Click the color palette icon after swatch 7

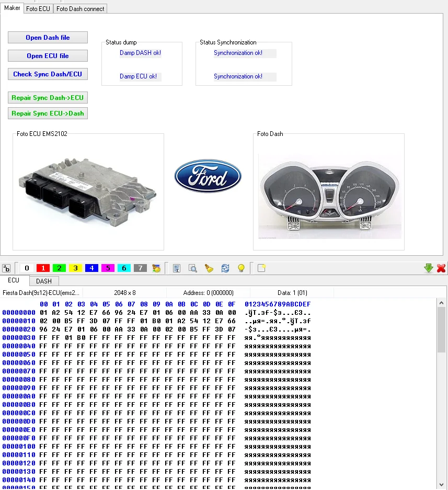[x=156, y=268]
